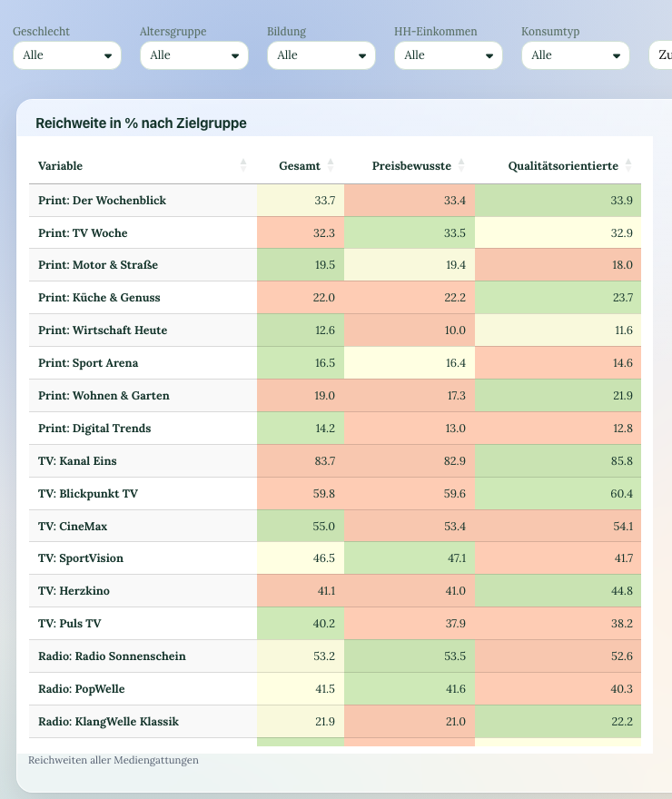Select row Print: Digital Trends
The width and height of the screenshot is (672, 799).
pyautogui.click(x=335, y=428)
